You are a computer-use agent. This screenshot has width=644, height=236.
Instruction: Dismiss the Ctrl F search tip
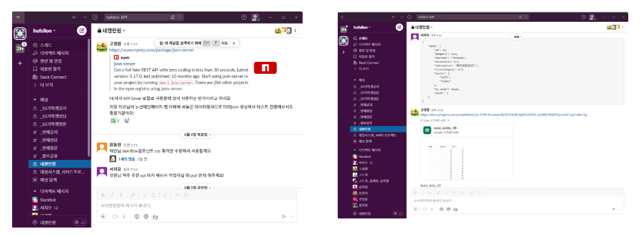coord(234,43)
